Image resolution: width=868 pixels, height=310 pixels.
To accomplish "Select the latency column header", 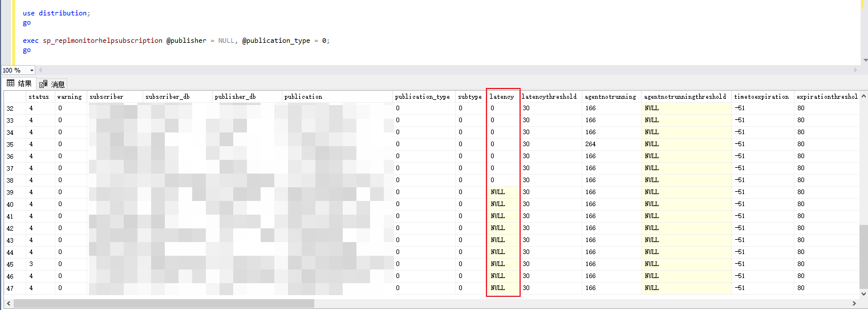I will [x=504, y=96].
